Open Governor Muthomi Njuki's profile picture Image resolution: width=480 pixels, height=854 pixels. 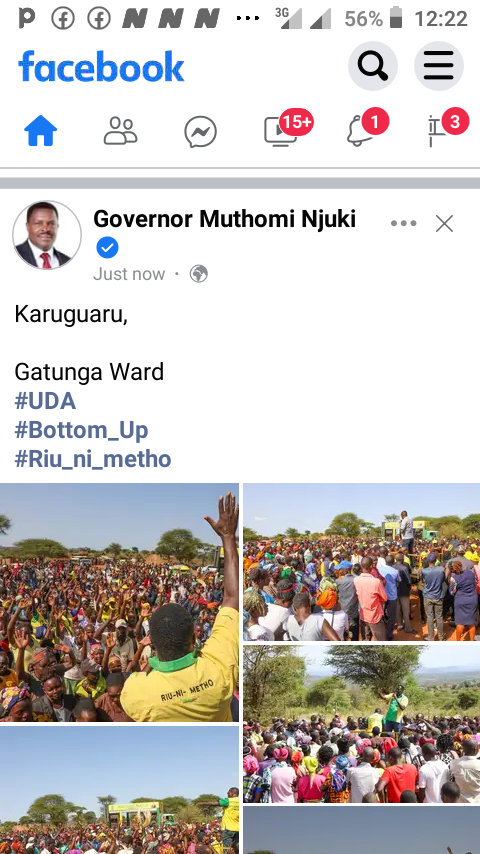[47, 235]
